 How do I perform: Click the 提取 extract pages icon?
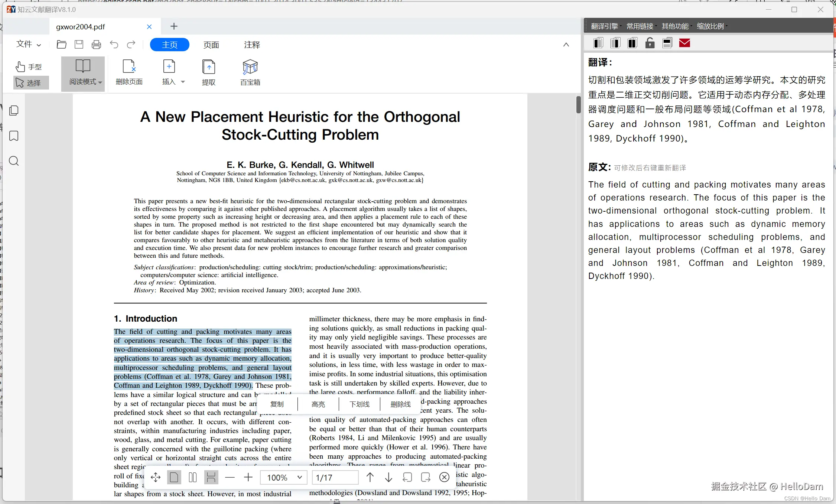(x=208, y=73)
